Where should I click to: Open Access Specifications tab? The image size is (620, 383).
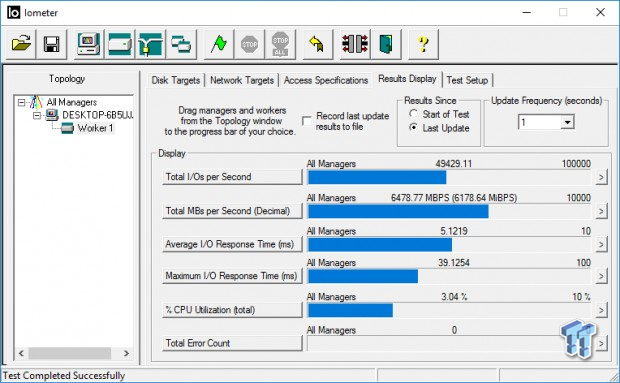coord(326,80)
